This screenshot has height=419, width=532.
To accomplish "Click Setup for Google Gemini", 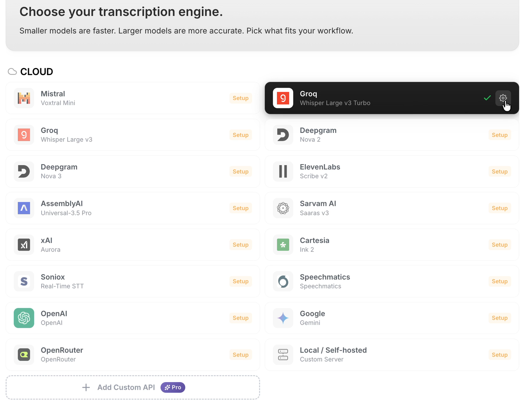I will coord(499,318).
